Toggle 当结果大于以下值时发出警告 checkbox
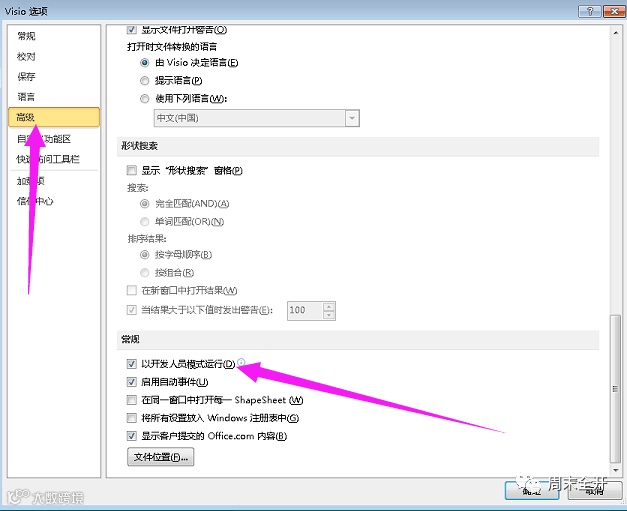The image size is (627, 511). click(x=132, y=310)
